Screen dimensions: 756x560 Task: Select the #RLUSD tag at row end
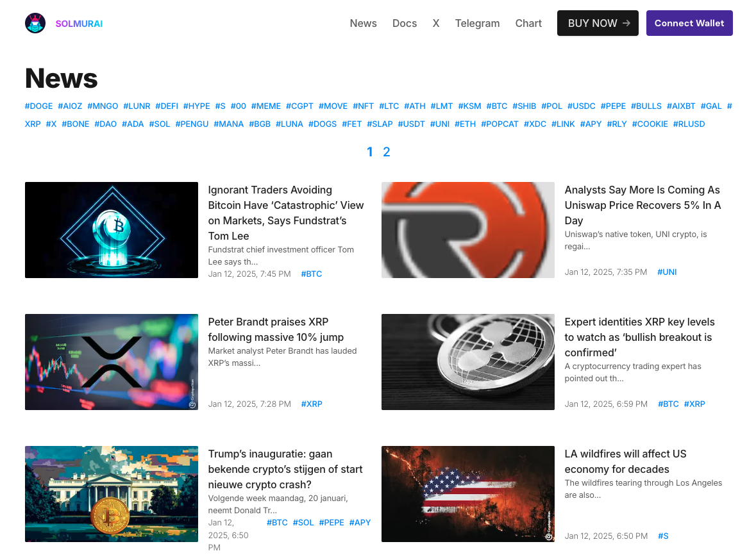pyautogui.click(x=689, y=124)
